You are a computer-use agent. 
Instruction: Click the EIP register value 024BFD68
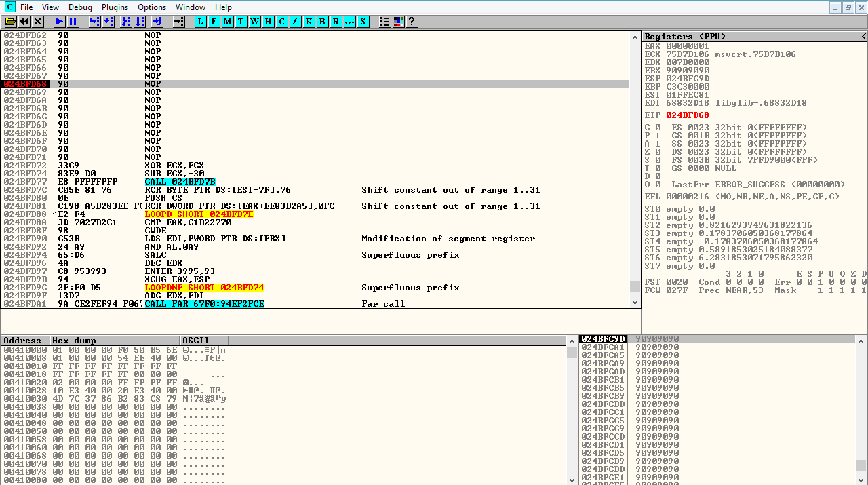(x=688, y=115)
